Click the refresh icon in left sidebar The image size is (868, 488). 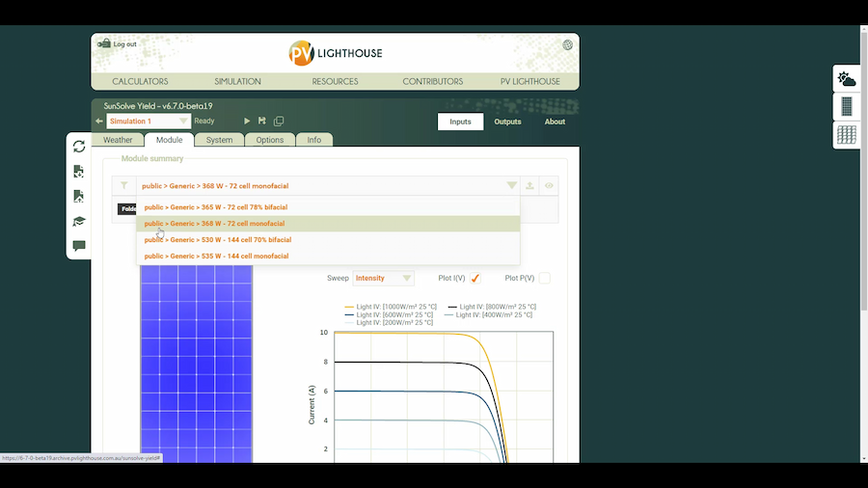[79, 146]
